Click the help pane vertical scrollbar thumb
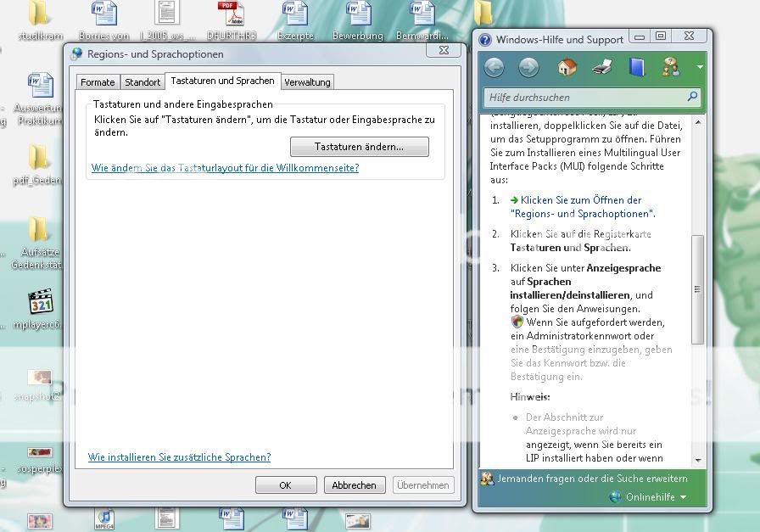The image size is (760, 532). 698,289
